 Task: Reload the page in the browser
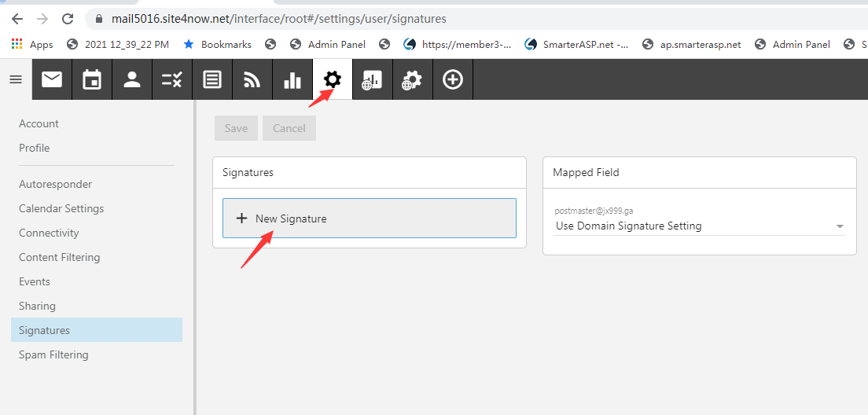click(x=68, y=18)
